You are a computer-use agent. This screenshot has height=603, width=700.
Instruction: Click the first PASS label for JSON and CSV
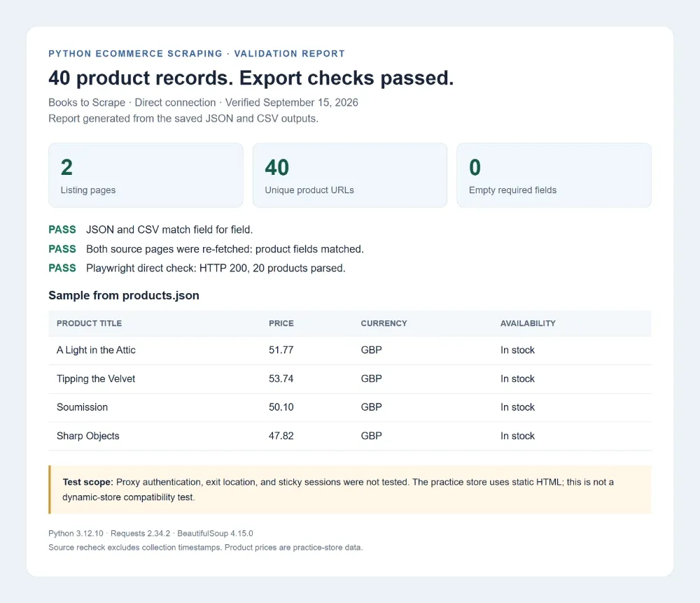(62, 229)
